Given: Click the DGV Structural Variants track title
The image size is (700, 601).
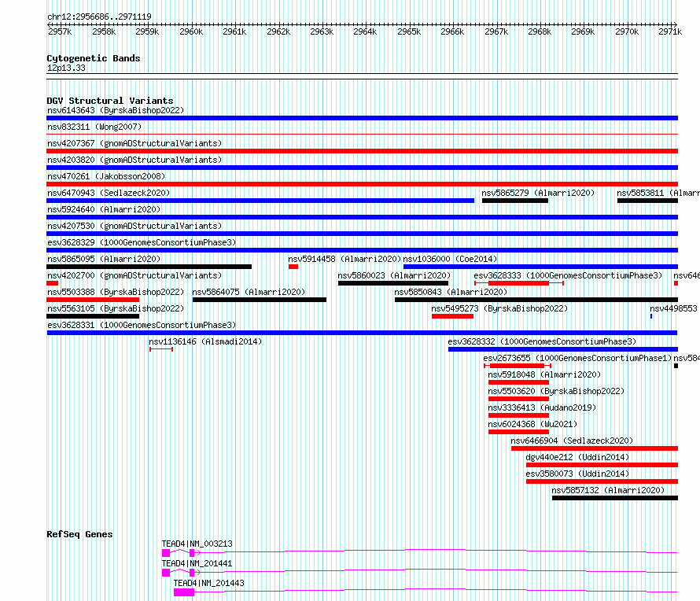Looking at the screenshot, I should (110, 101).
